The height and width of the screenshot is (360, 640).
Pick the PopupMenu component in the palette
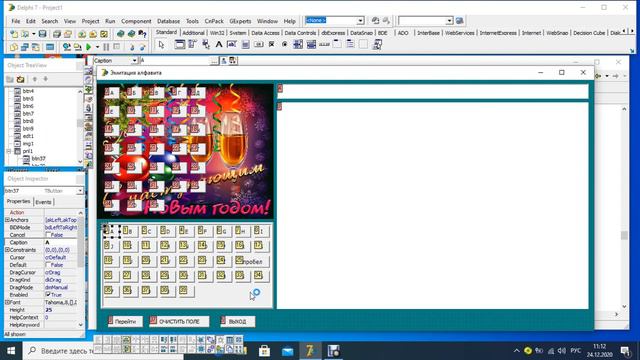coord(206,45)
